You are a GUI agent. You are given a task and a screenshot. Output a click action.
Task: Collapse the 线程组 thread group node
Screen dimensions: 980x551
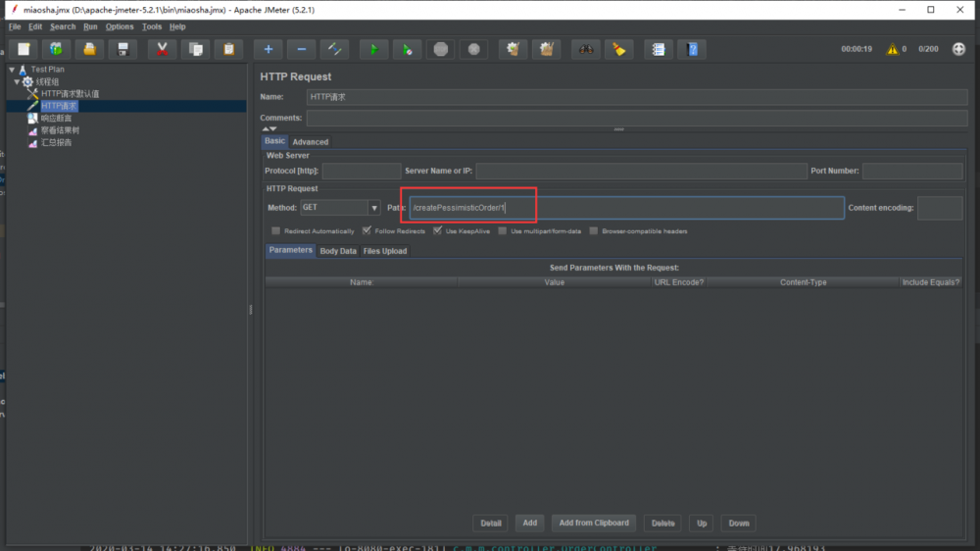[x=17, y=81]
